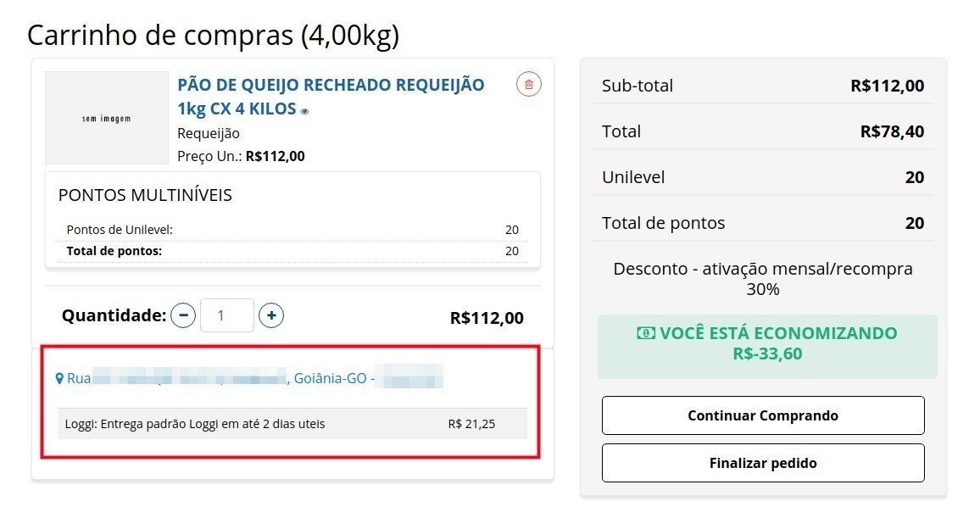Click the eye icon beside product title
This screenshot has width=980, height=518.
click(x=305, y=111)
